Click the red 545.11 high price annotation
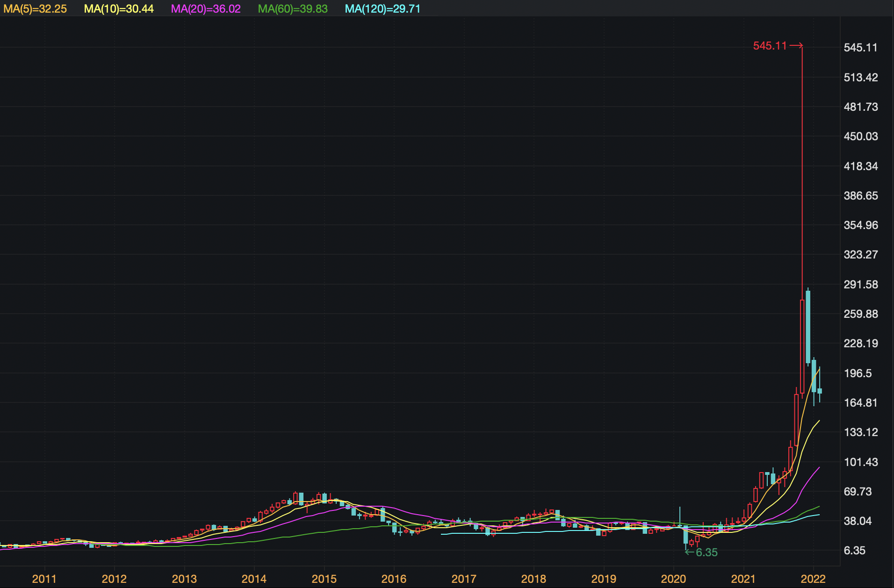The width and height of the screenshot is (894, 588). 770,46
